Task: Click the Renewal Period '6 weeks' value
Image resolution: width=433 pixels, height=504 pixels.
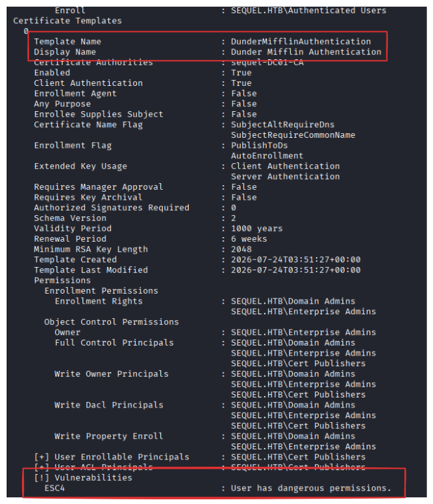Action: tap(249, 239)
